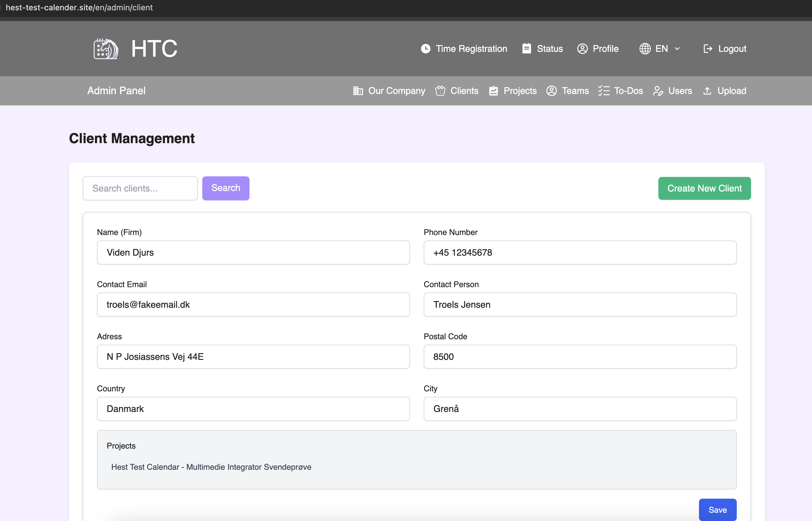Screen dimensions: 812x521
Task: Click the To-Dos checklist icon
Action: (x=604, y=91)
